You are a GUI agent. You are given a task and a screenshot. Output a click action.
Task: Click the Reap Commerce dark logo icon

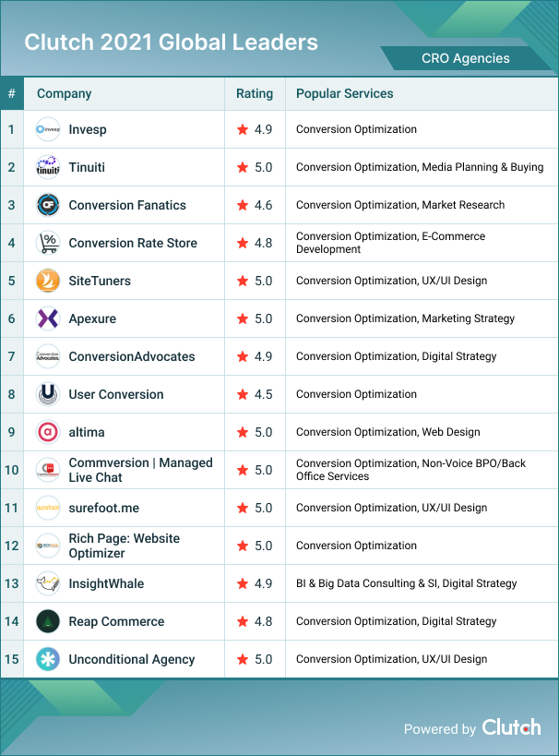tap(48, 621)
